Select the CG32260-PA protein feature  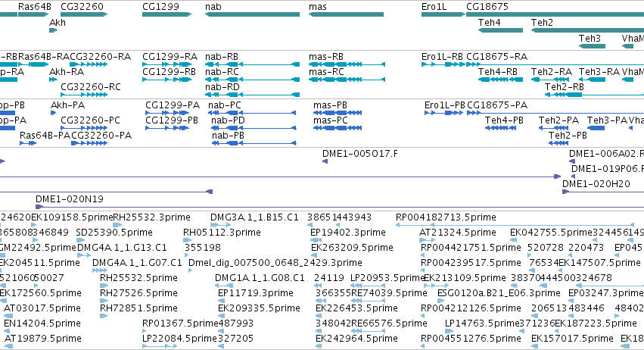click(89, 143)
